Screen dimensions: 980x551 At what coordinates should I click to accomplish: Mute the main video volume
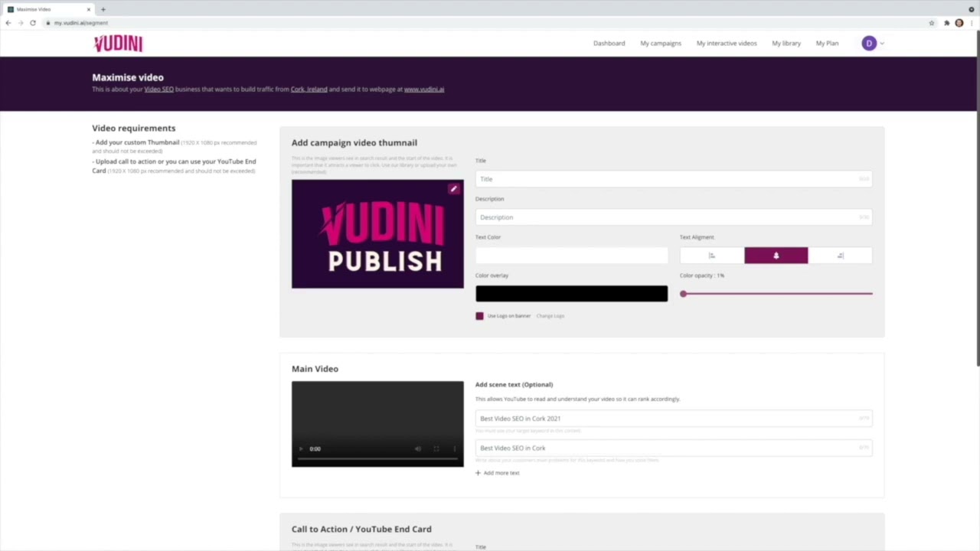coord(418,449)
